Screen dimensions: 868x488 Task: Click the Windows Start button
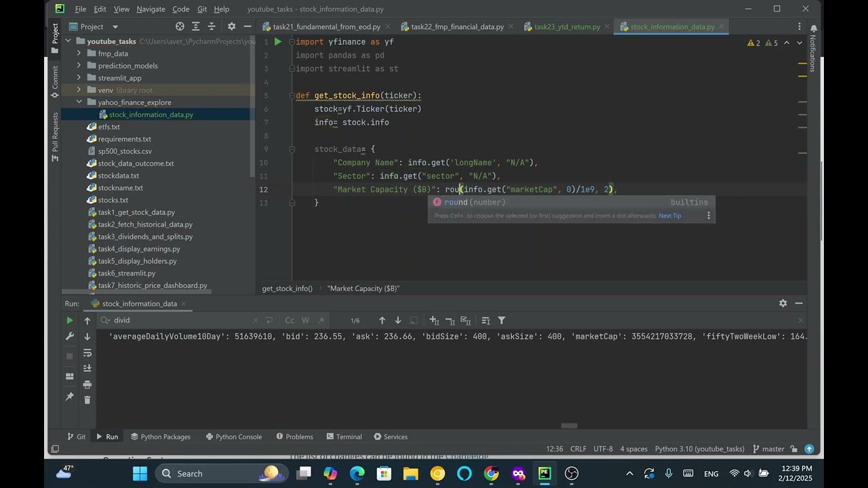click(x=140, y=474)
